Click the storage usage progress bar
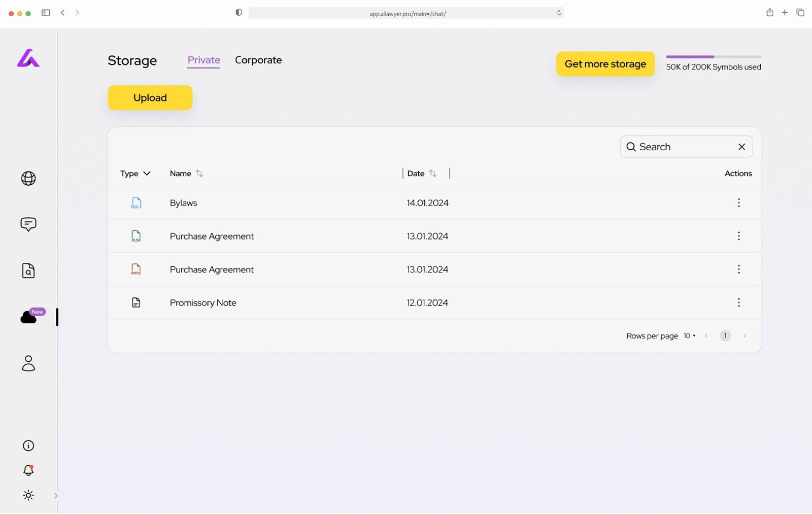812x514 pixels. coord(714,57)
